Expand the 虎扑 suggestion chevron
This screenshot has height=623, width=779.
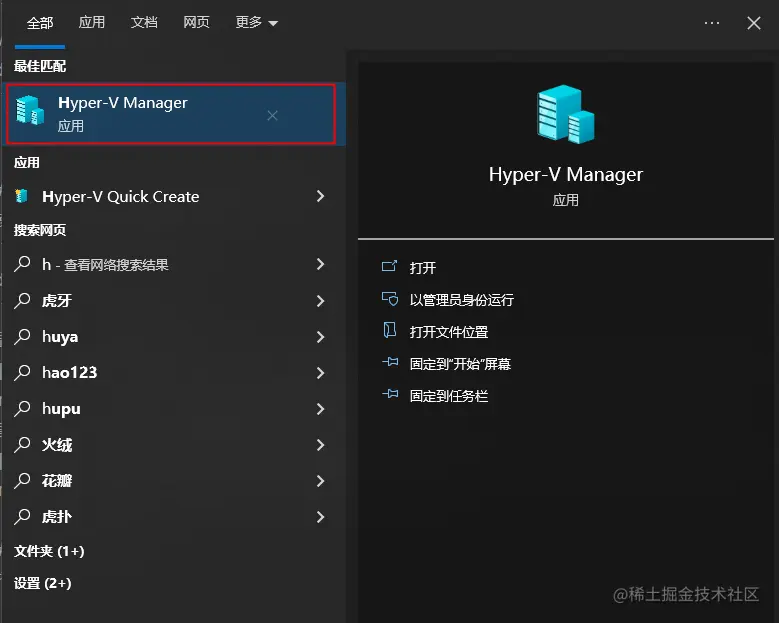coord(320,517)
